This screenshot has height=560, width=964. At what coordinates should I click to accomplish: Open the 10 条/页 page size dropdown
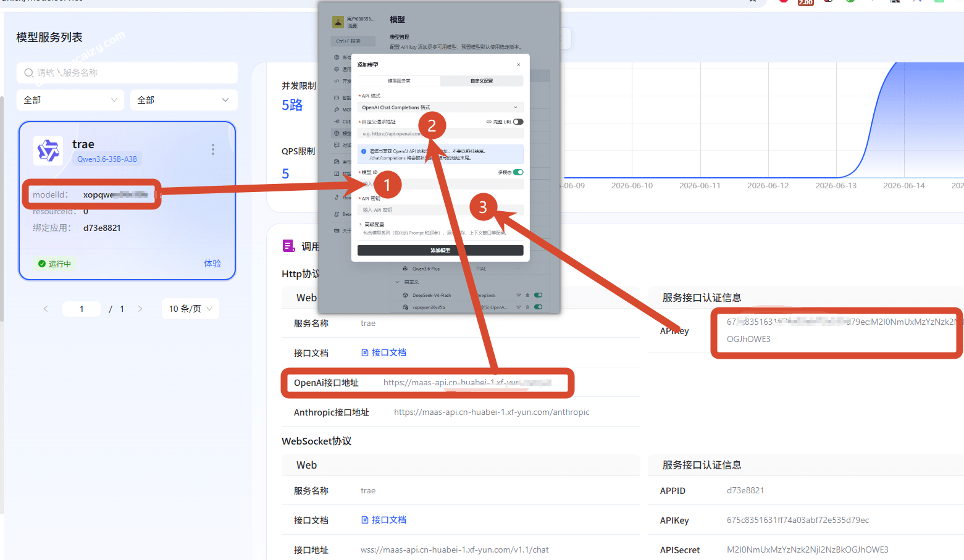[x=190, y=309]
